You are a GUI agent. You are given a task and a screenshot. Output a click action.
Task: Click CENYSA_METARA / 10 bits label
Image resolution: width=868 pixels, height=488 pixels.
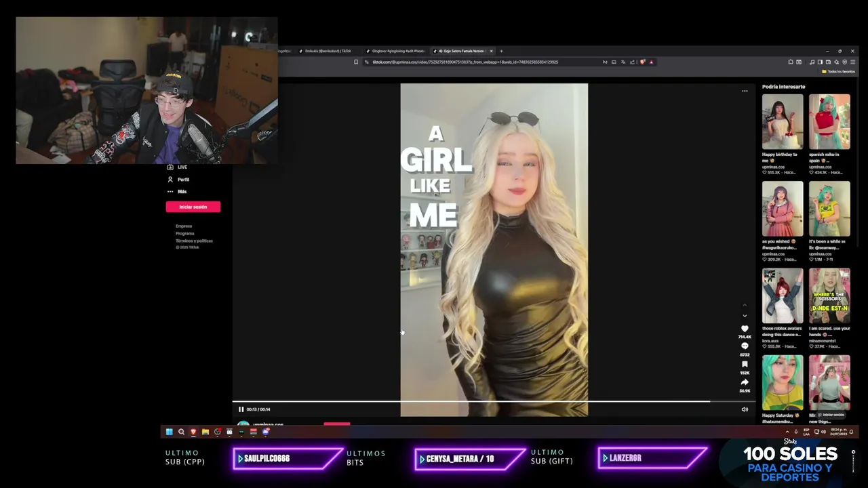[469, 459]
